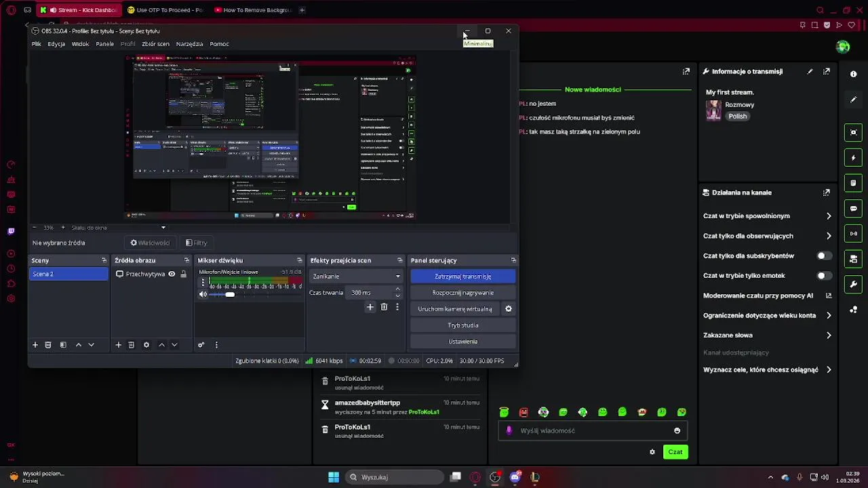
Task: Increase Czas trwania with up arrow
Action: 397,289
